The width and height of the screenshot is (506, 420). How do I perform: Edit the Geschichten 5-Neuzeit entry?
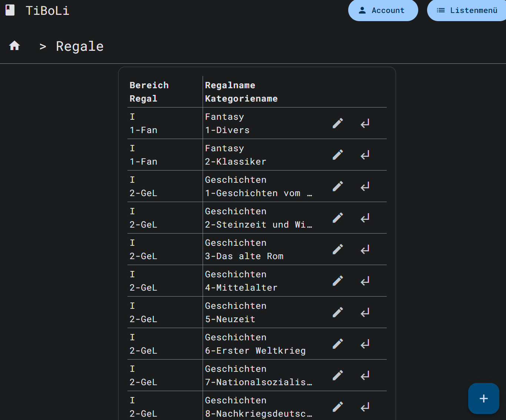click(337, 312)
